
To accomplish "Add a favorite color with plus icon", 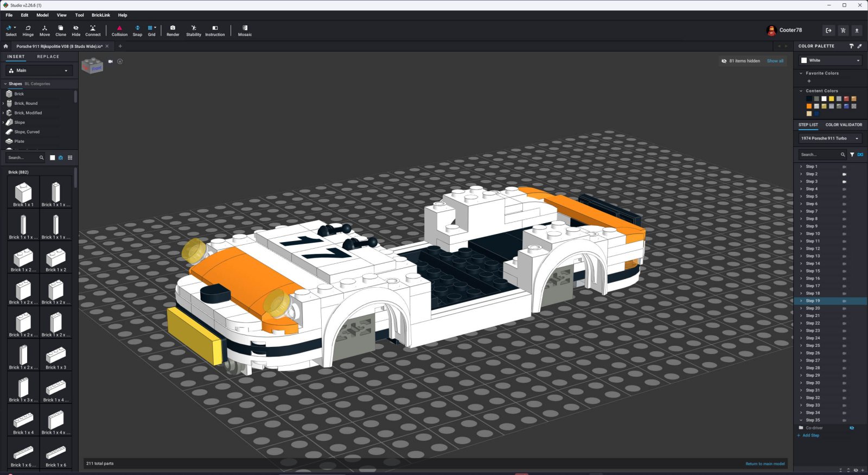I will [809, 81].
